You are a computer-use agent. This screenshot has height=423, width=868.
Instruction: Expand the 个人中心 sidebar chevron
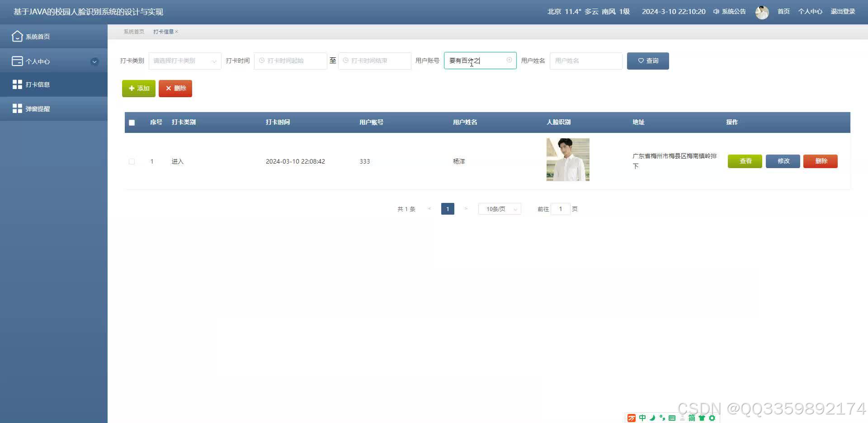[94, 61]
